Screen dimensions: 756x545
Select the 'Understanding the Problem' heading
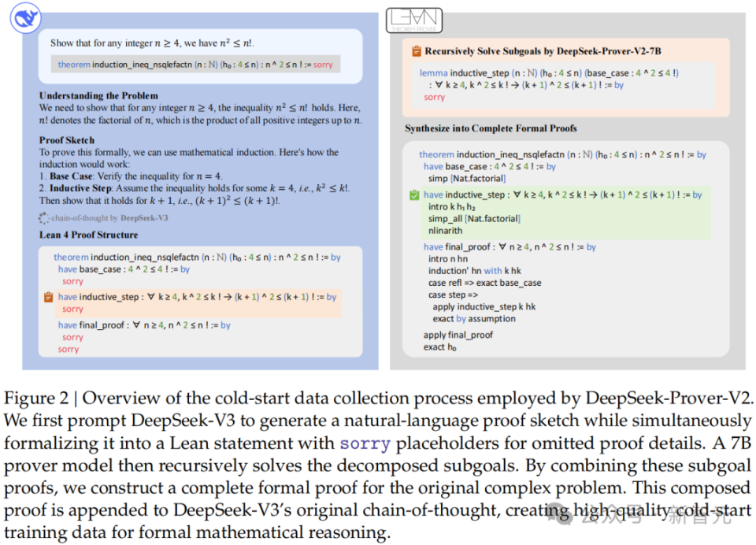tap(98, 95)
